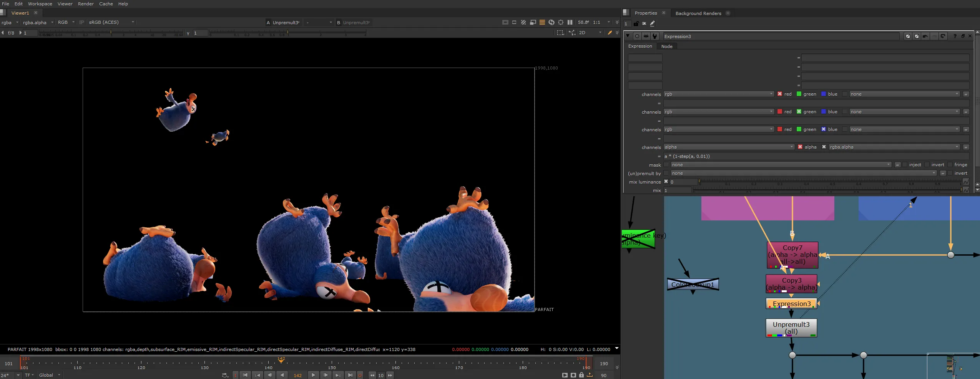This screenshot has height=379, width=980.
Task: Switch to the Background Renders tab
Action: (x=698, y=13)
